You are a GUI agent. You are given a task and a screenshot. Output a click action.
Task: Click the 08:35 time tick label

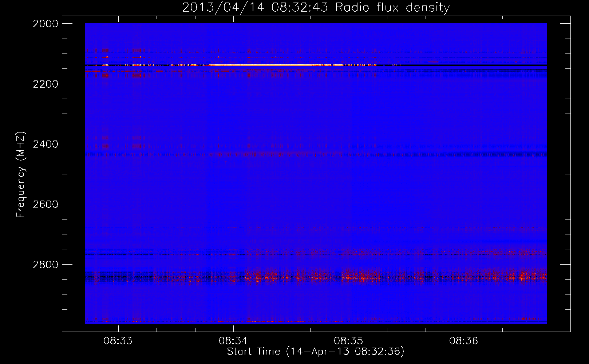tap(348, 341)
